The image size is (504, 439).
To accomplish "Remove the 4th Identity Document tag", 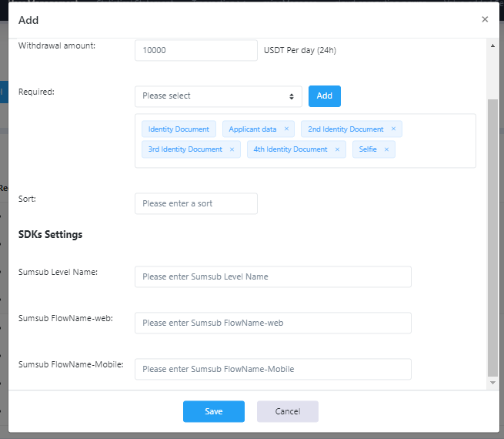I will (x=337, y=149).
